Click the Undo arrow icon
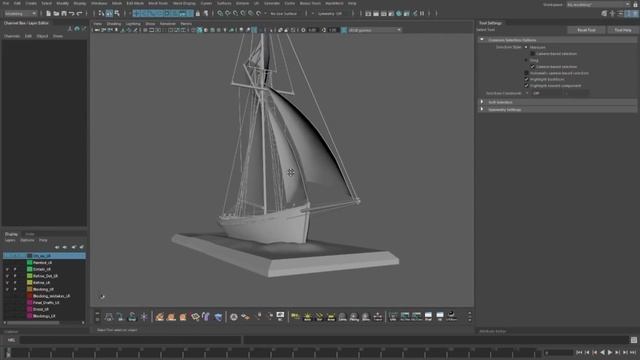Image resolution: width=640 pixels, height=360 pixels. coord(72,13)
